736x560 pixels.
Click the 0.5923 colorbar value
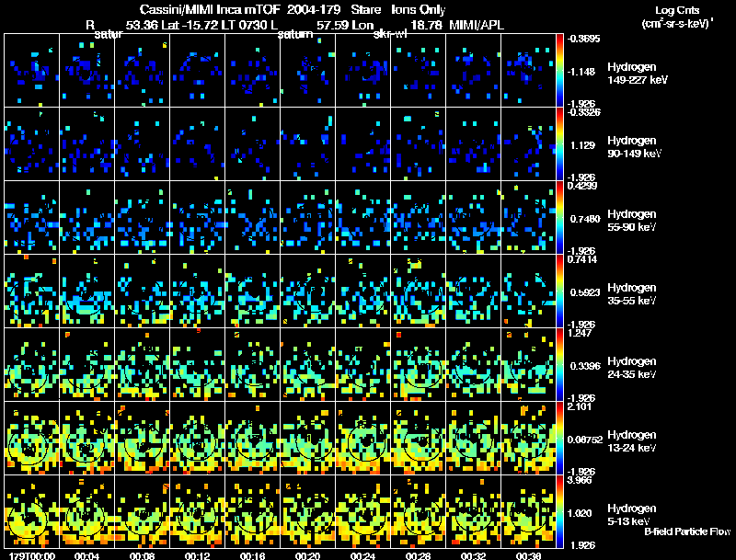click(585, 292)
